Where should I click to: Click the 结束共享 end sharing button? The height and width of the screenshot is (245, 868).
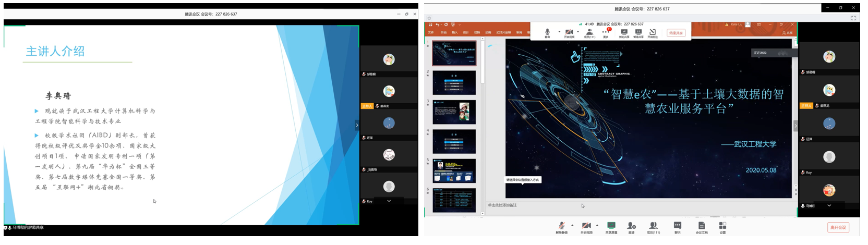(676, 33)
